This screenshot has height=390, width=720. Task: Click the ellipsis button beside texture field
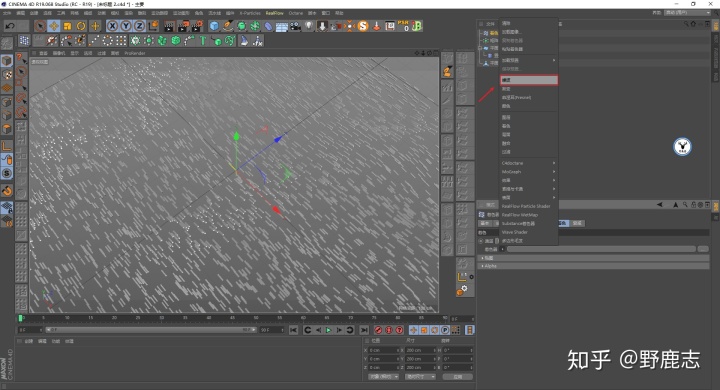[x=703, y=249]
